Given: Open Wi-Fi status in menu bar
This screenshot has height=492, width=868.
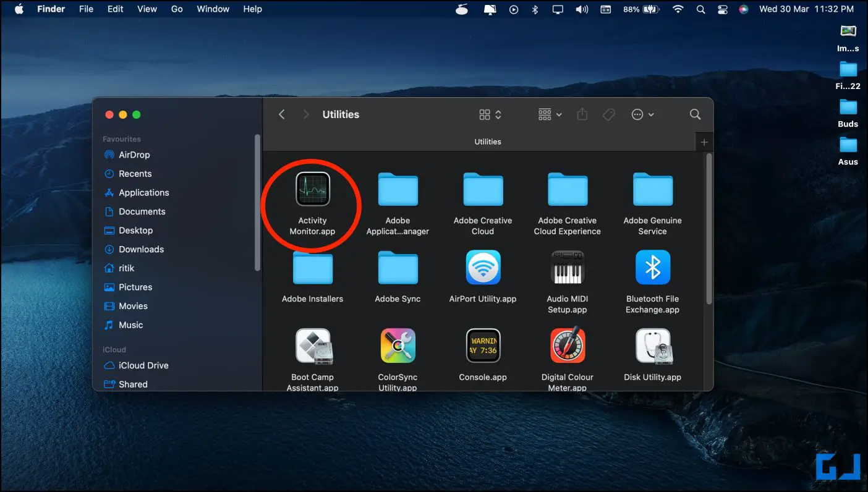Looking at the screenshot, I should click(x=678, y=9).
